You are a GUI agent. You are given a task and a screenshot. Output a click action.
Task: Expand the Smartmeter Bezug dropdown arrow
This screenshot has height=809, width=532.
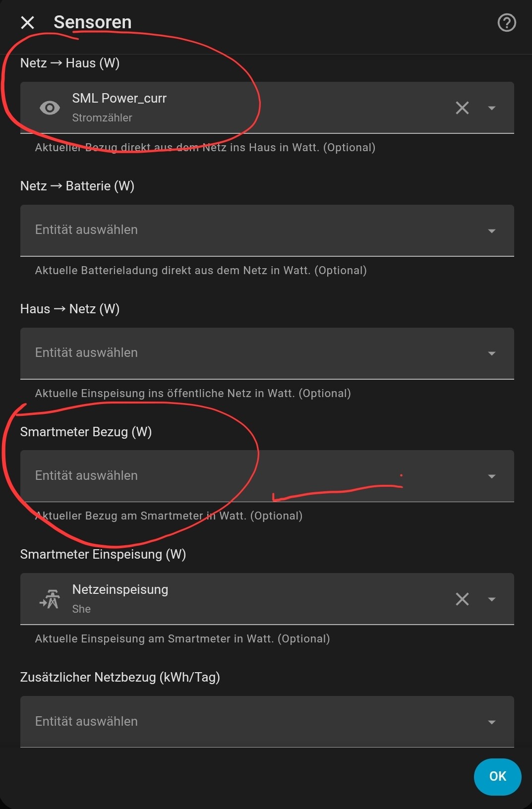492,476
